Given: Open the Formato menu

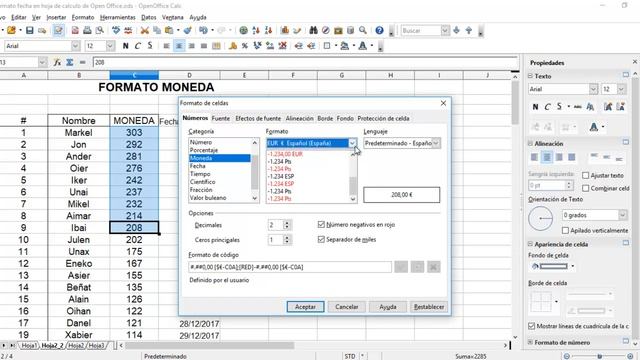Looking at the screenshot, I should click(83, 18).
